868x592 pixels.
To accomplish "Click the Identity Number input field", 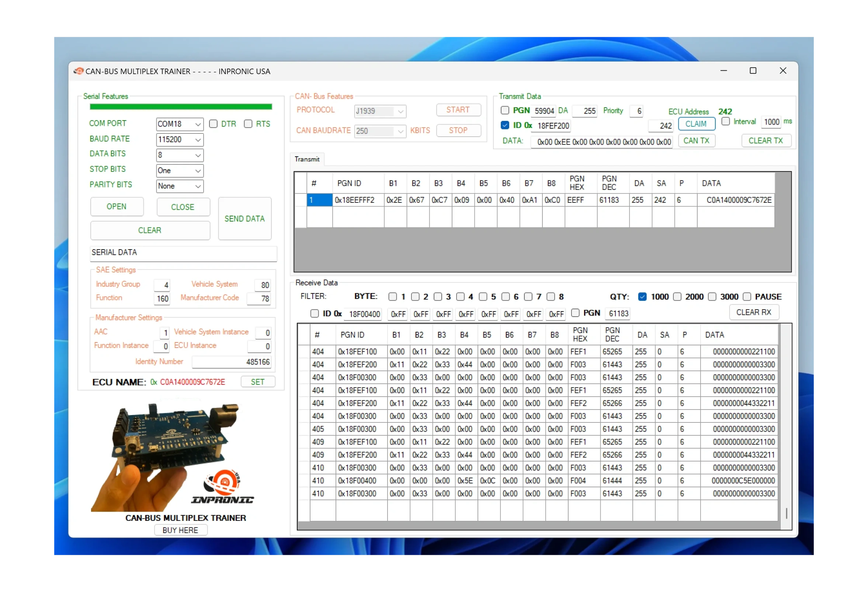I will [231, 362].
